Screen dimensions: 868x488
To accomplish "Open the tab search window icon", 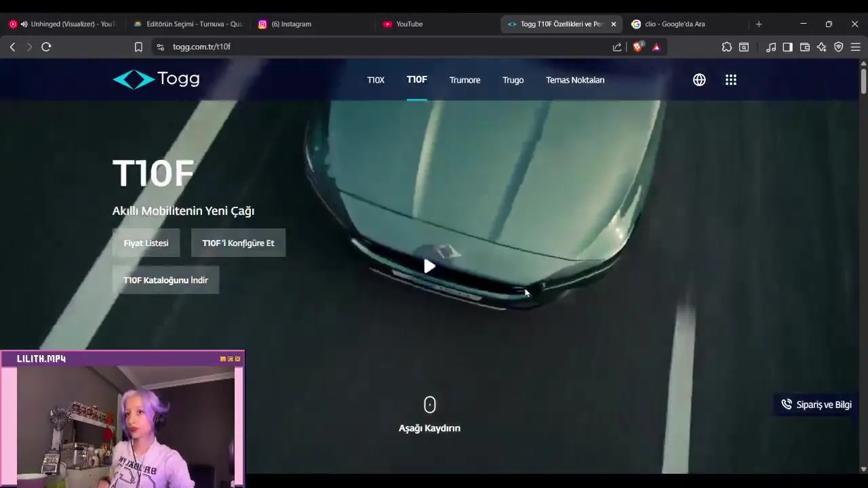I will point(744,47).
